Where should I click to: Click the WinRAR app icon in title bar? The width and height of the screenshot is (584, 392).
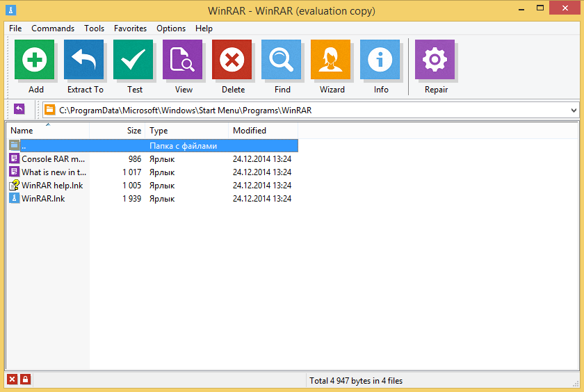coord(11,10)
